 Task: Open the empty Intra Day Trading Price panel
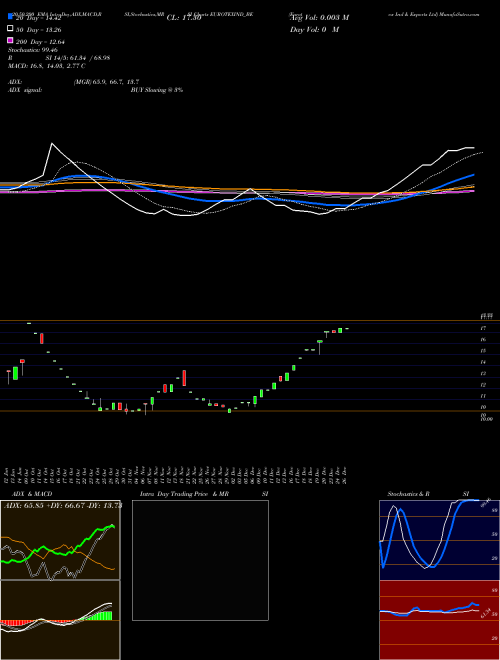pos(200,560)
